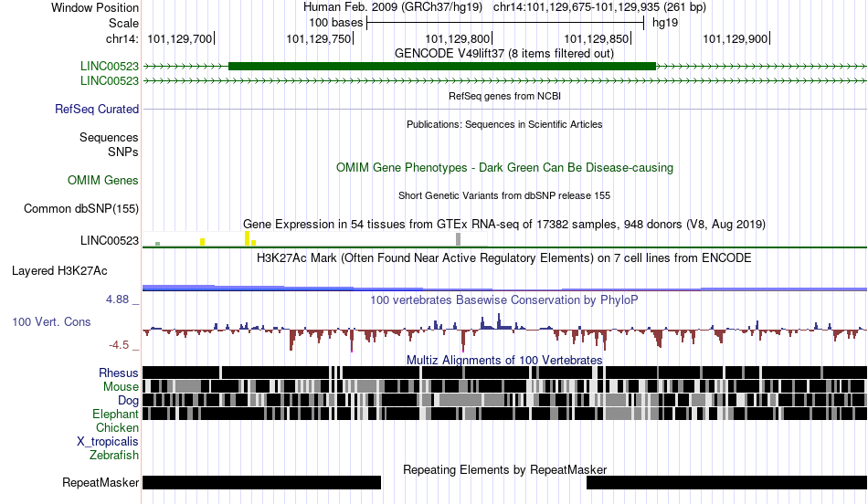Screen dimensions: 868x504
Task: Click the Elephant alignment row label
Action: coord(115,414)
